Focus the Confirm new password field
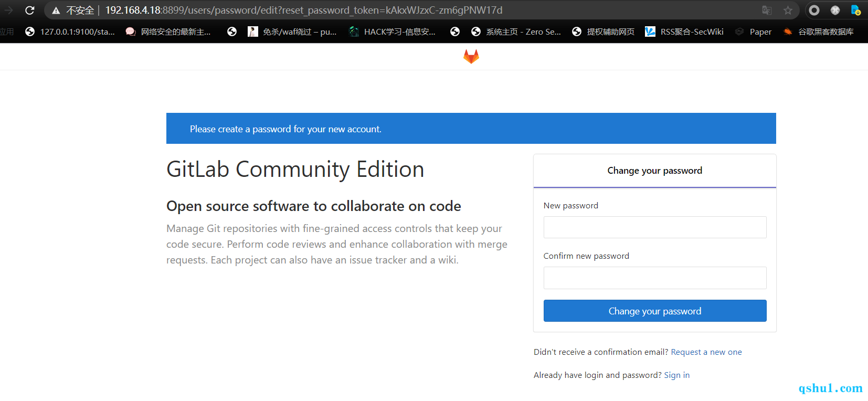The image size is (868, 401). [655, 278]
